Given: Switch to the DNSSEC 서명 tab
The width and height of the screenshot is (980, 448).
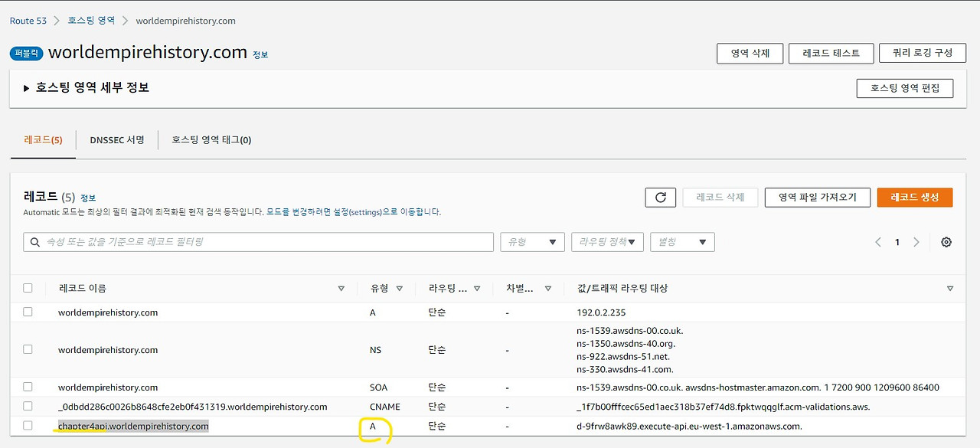Looking at the screenshot, I should click(x=117, y=139).
